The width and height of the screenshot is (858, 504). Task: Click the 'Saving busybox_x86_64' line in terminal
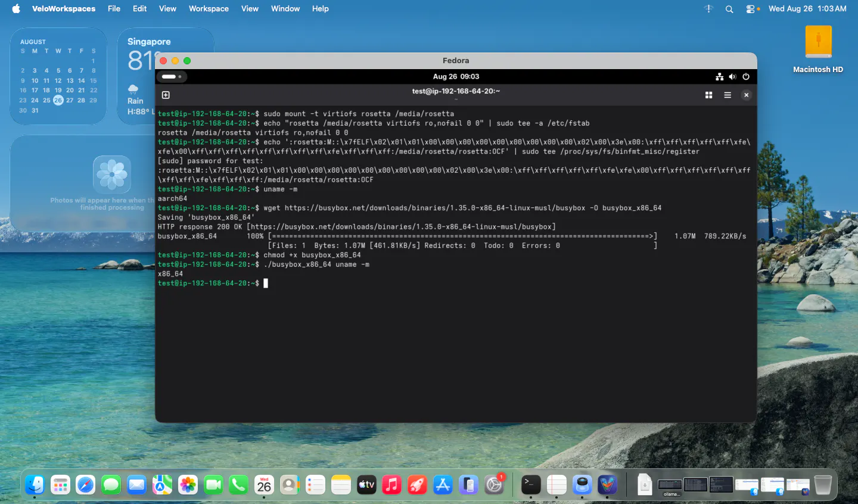tap(206, 217)
